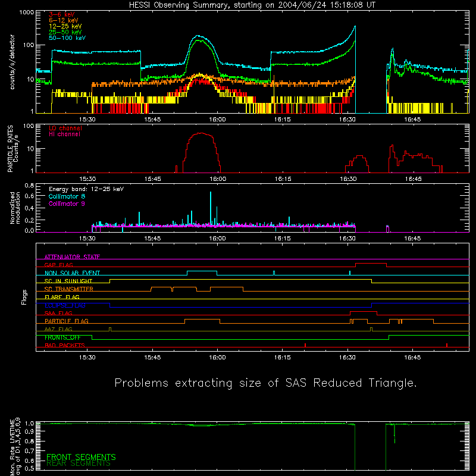Click the Flags axis label
This screenshot has width=476, height=476.
(x=24, y=297)
